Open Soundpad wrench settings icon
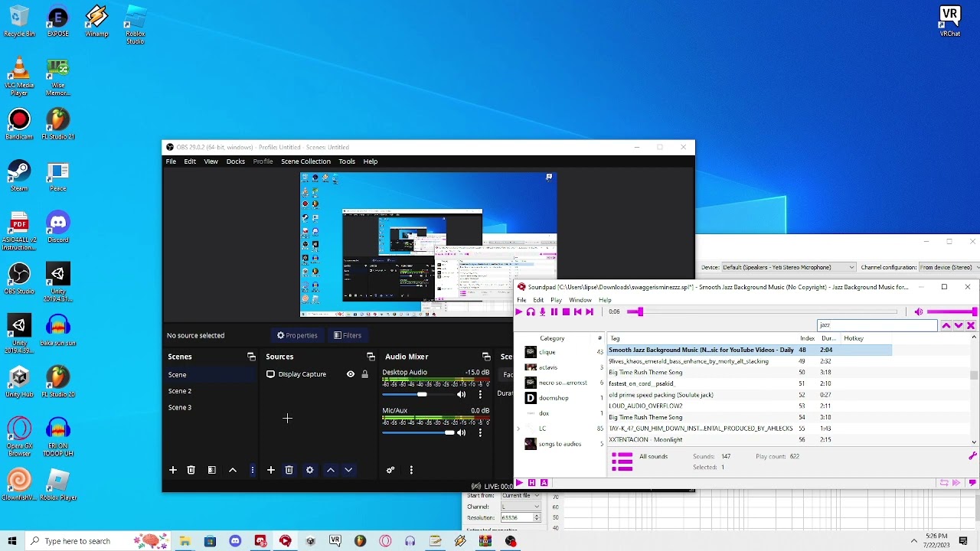Image resolution: width=980 pixels, height=551 pixels. (x=972, y=456)
